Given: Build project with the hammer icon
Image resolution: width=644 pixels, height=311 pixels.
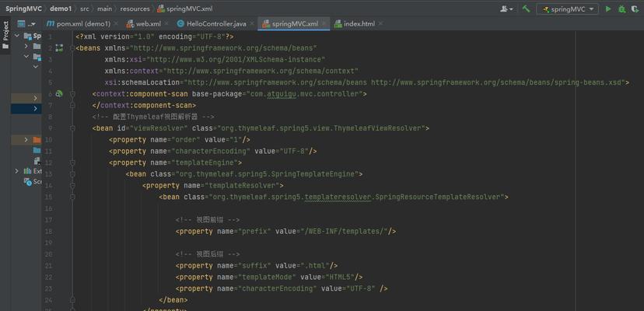Looking at the screenshot, I should coord(526,9).
